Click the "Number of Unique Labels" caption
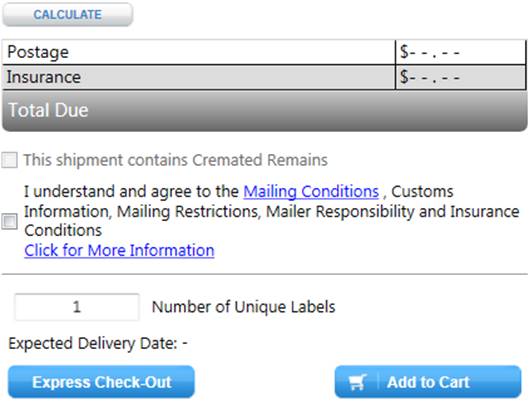529x404 pixels. pos(244,307)
